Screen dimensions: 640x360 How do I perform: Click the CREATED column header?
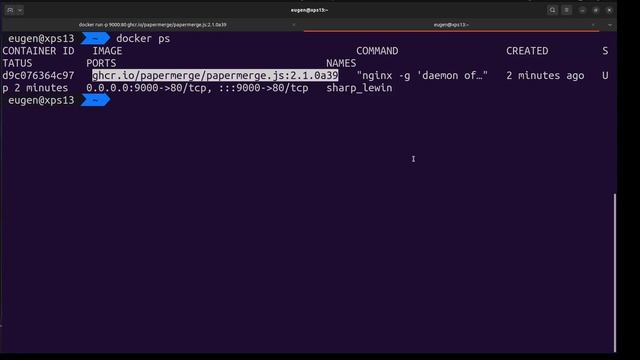point(527,51)
